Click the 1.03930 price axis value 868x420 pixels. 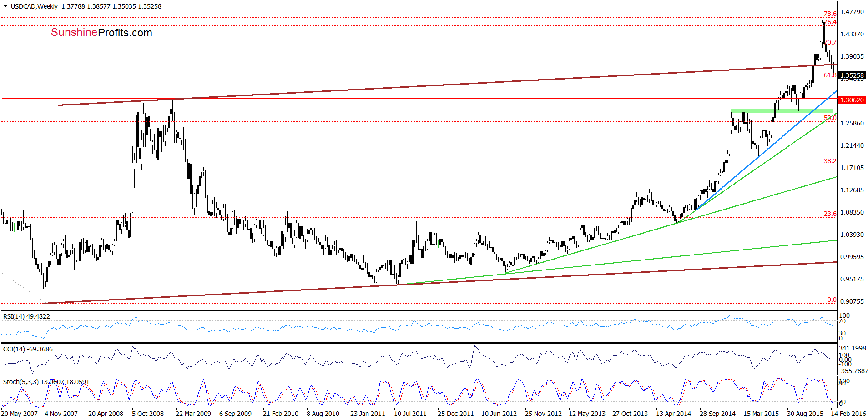coord(852,235)
